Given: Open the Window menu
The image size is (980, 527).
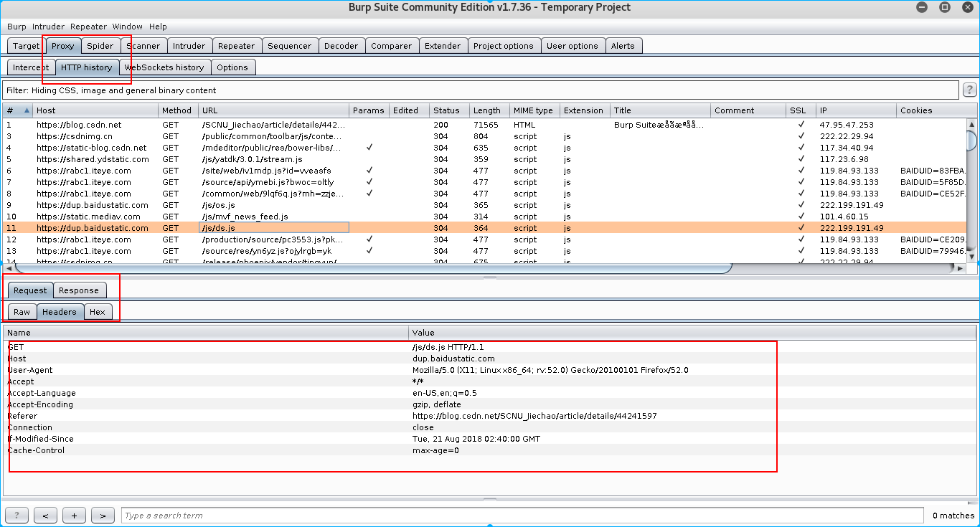Looking at the screenshot, I should (127, 27).
